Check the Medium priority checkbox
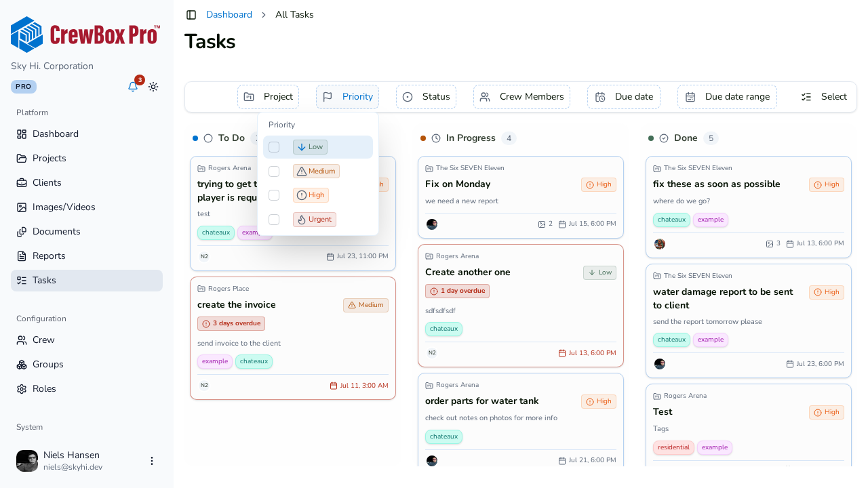 click(x=274, y=171)
